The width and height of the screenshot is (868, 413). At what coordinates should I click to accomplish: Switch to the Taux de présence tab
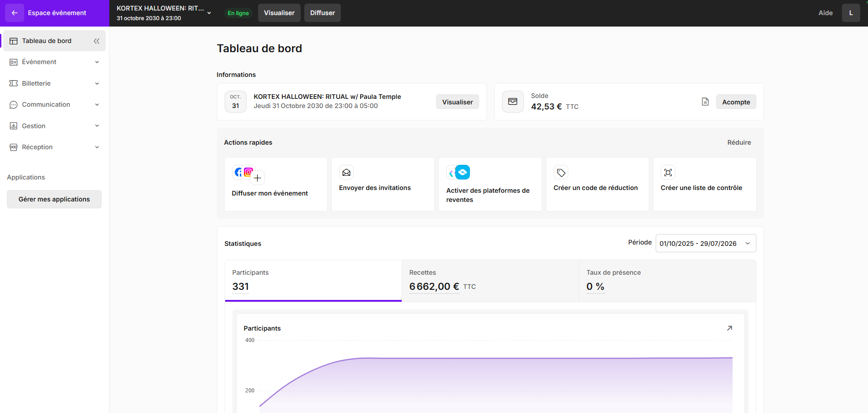668,281
